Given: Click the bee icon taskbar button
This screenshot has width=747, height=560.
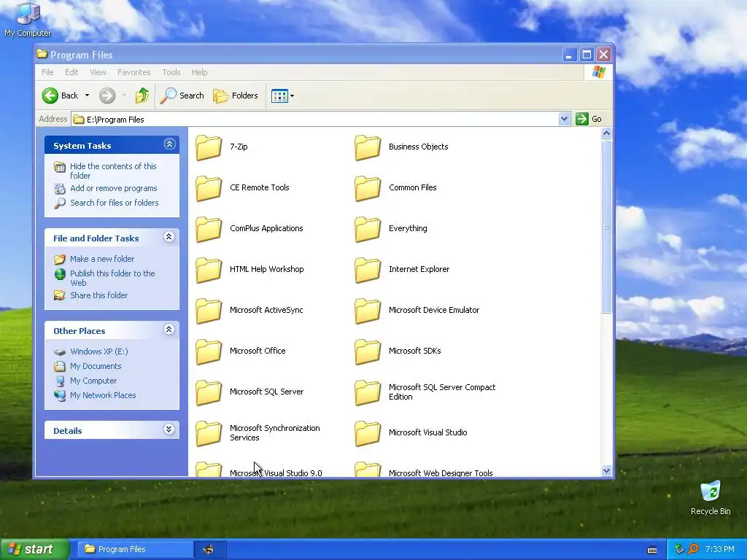Looking at the screenshot, I should (209, 549).
